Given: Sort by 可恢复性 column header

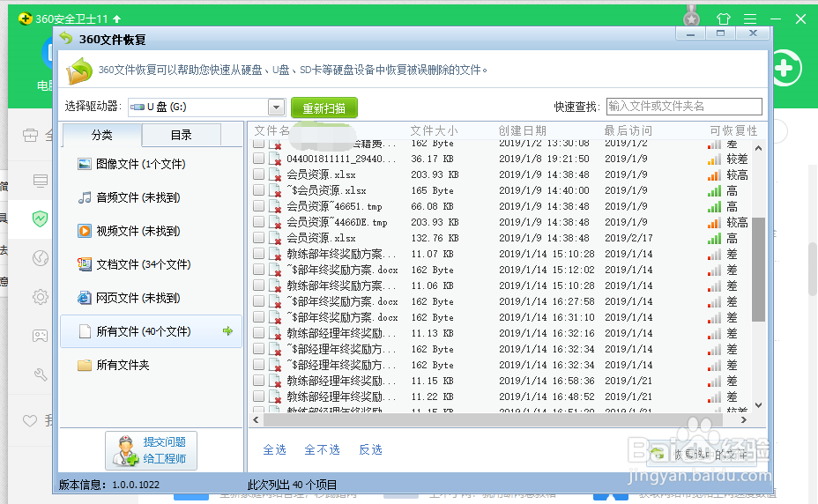Looking at the screenshot, I should tap(733, 130).
